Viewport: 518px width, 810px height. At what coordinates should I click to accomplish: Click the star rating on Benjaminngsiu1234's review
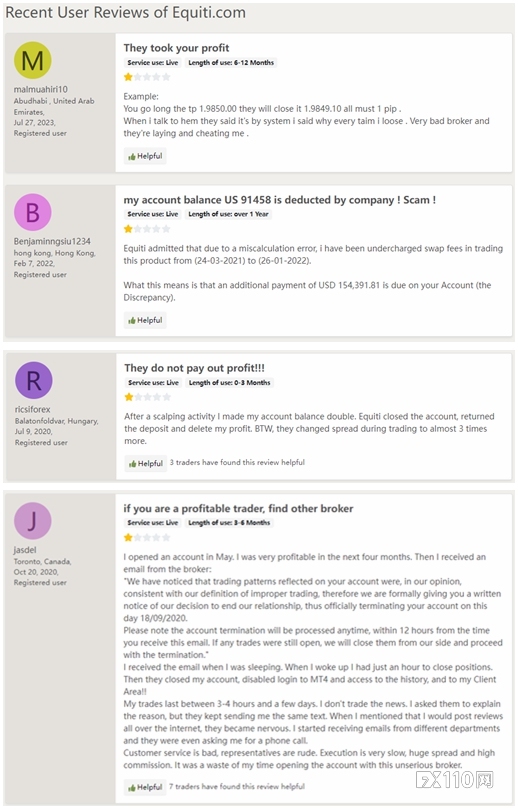click(x=147, y=228)
